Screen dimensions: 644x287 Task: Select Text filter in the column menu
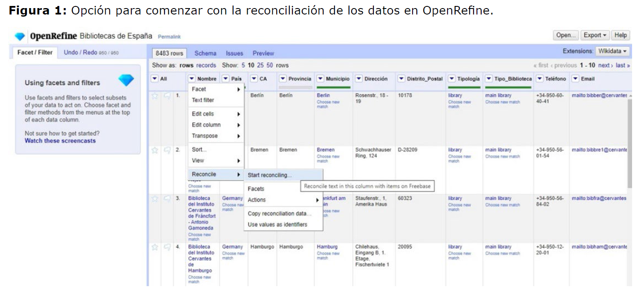216,100
